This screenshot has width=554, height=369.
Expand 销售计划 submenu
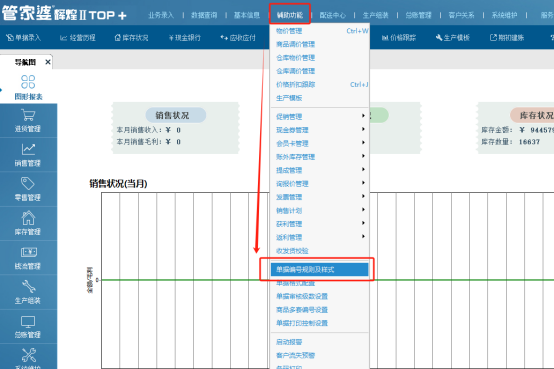pyautogui.click(x=320, y=210)
